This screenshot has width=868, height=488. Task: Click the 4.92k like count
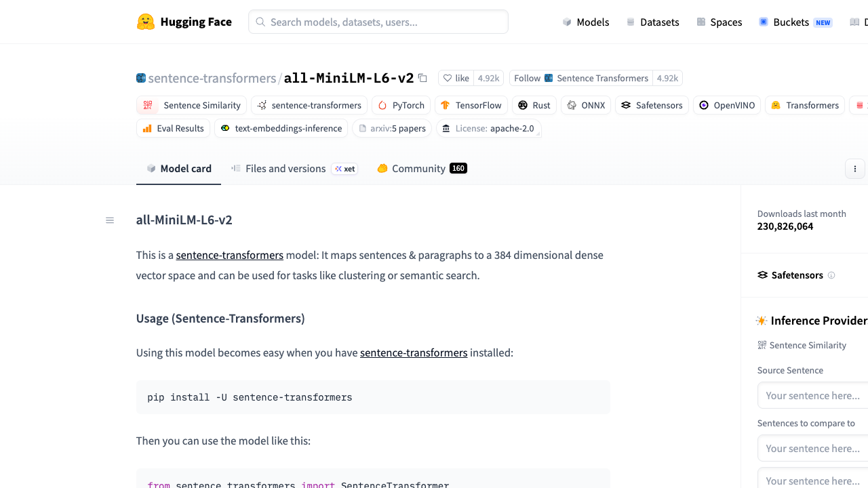488,78
